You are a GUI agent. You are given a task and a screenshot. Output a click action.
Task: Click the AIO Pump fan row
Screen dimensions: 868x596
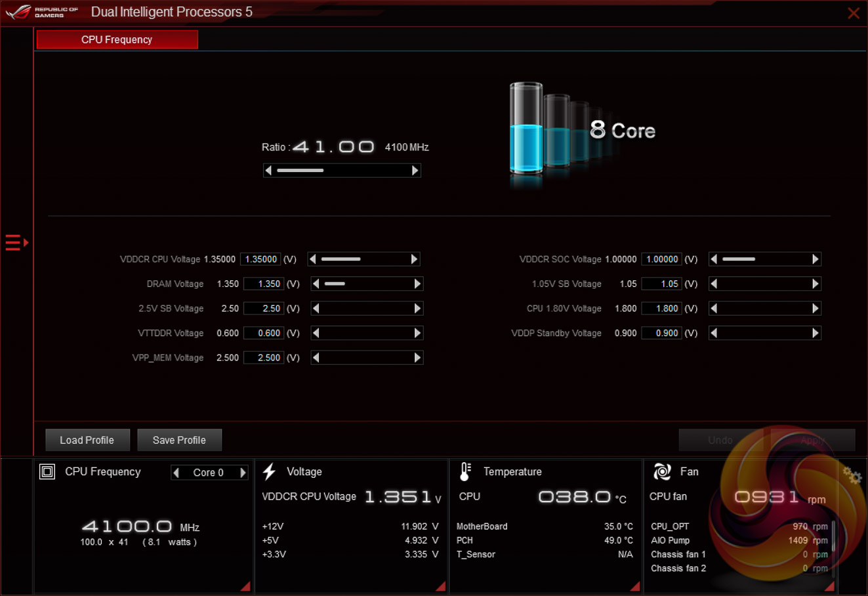[739, 540]
